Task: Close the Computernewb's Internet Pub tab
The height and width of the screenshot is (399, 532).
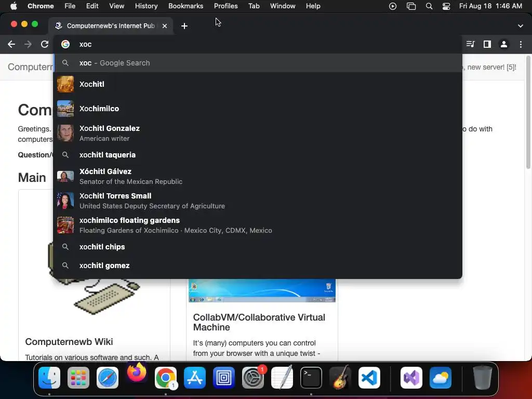Action: pos(165,26)
